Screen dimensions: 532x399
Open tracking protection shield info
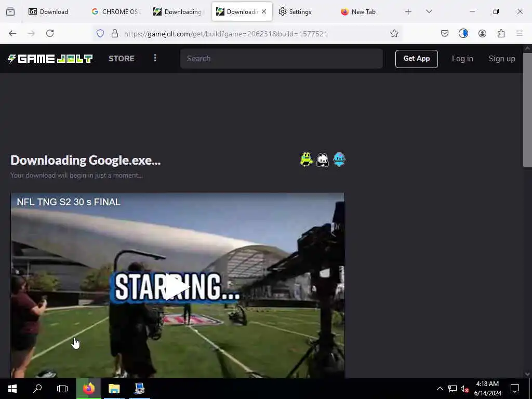click(x=100, y=33)
